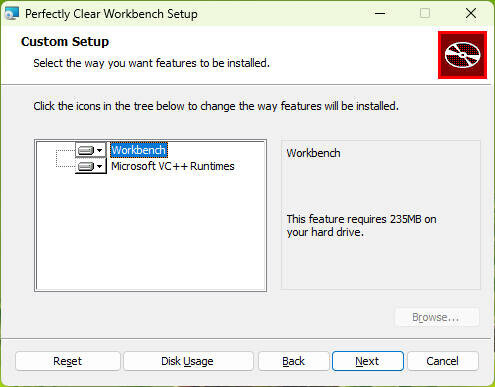The width and height of the screenshot is (495, 387).
Task: Open the Microsoft VC++ Runtimes feature dropdown icon
Action: 90,166
